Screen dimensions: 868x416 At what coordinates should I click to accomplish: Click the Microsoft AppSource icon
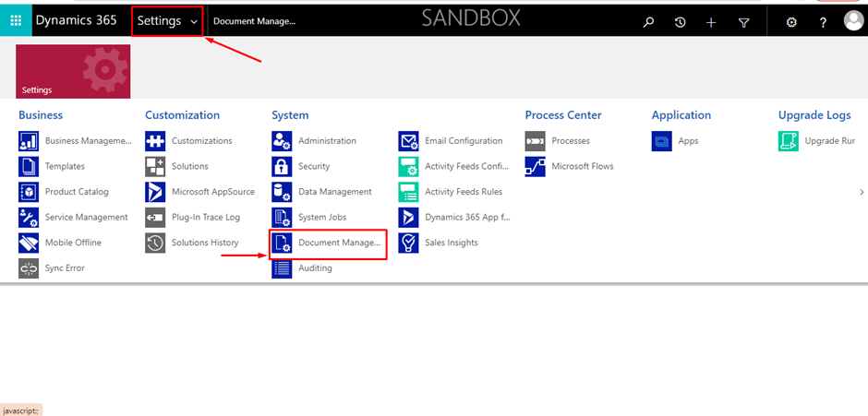pos(155,192)
